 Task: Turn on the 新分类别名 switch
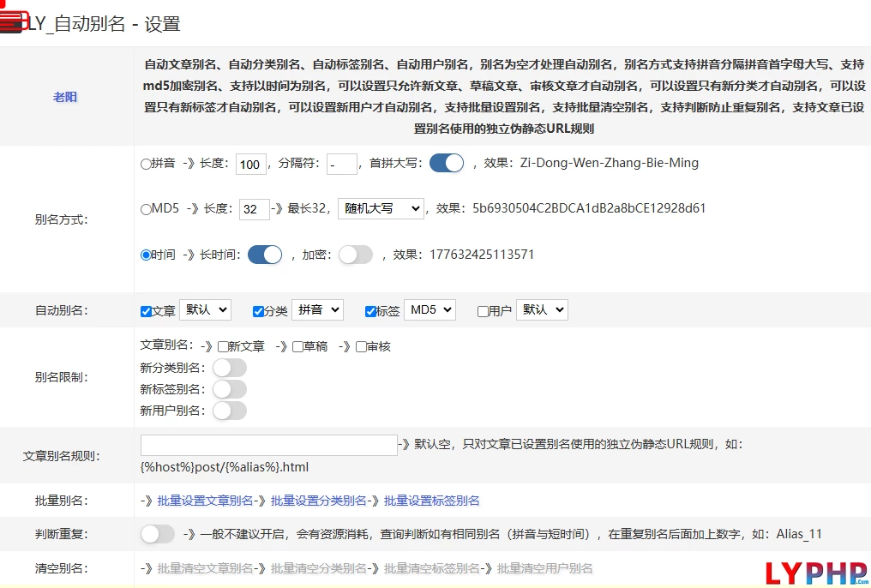229,368
